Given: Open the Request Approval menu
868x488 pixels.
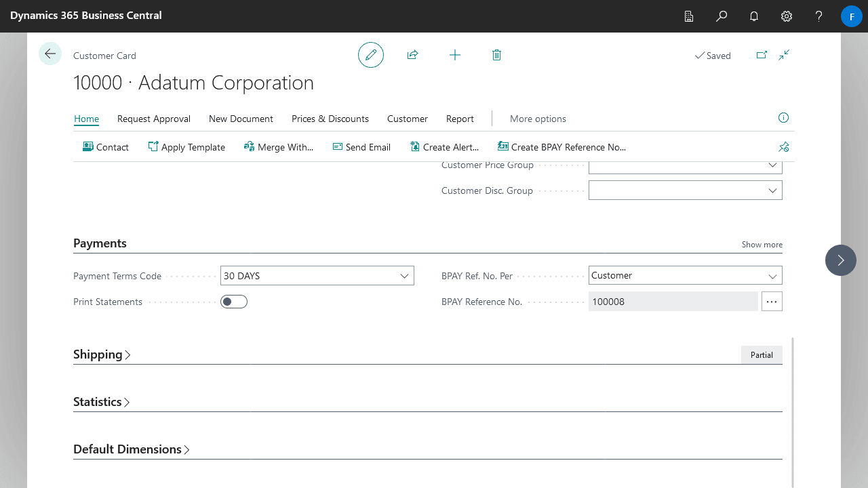Looking at the screenshot, I should click(154, 119).
